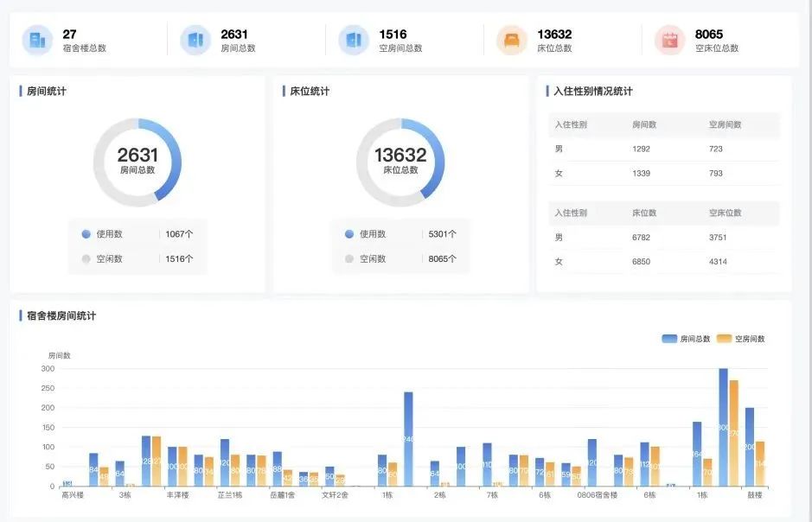
Task: Click blue 使用数 dot under 房间统计
Action: click(86, 234)
